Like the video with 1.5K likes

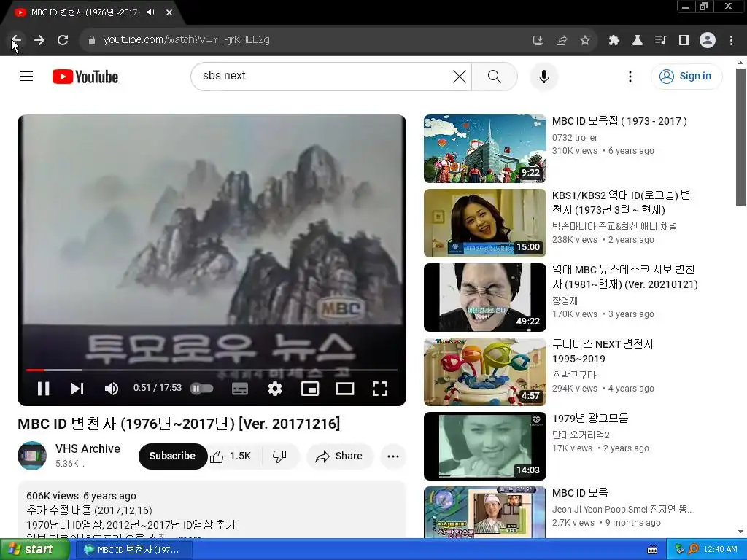[x=231, y=456]
